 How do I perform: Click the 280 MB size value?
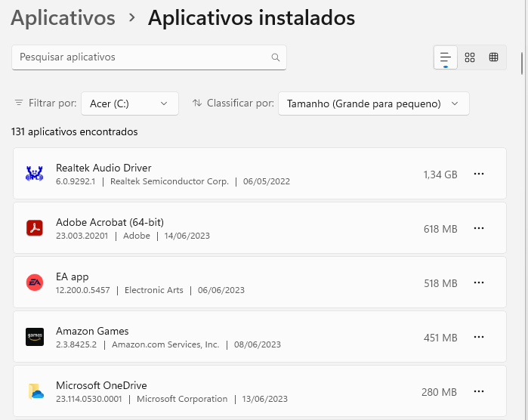[x=439, y=392]
